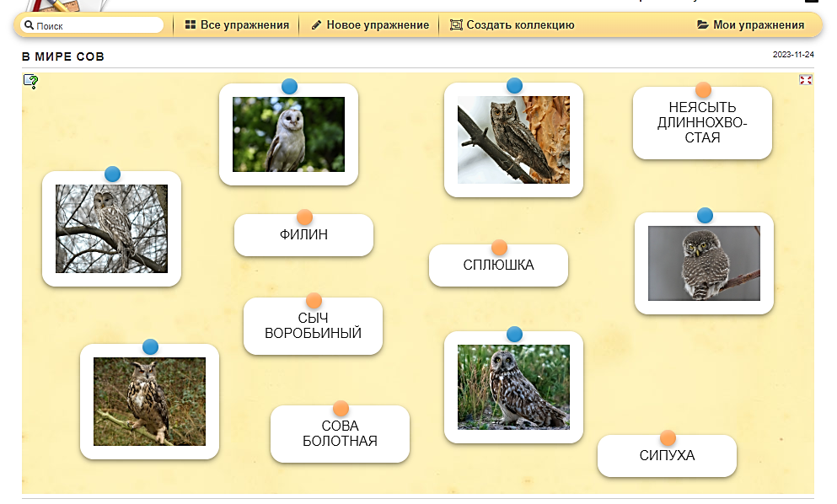The image size is (837, 504).
Task: Select the short-eared owl photo standing on ground
Action: 513,387
